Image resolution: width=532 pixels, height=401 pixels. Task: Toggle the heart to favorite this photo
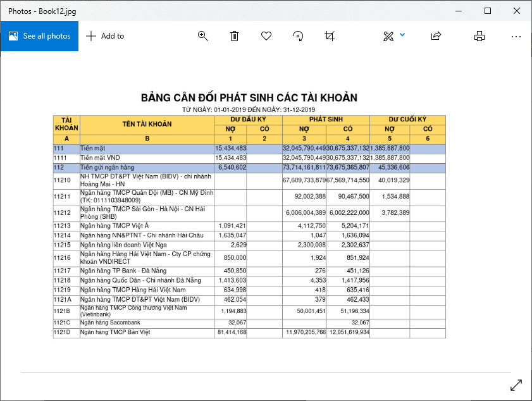tap(266, 36)
